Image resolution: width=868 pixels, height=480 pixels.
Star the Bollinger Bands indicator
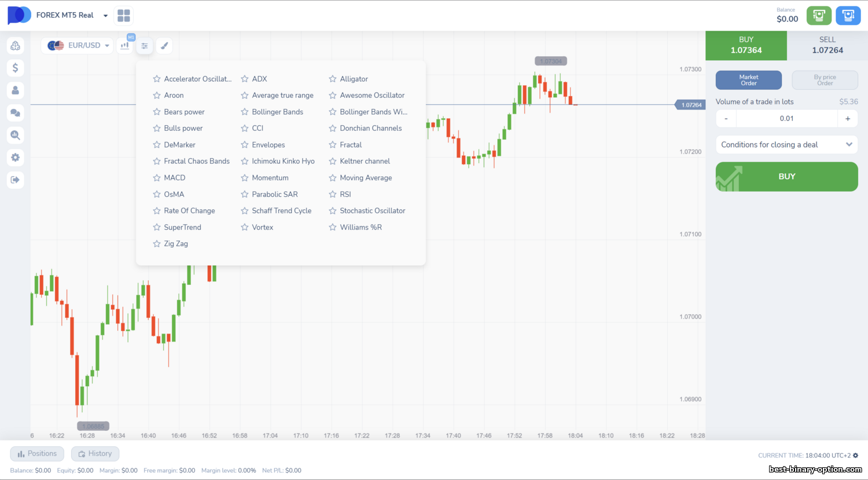pos(245,112)
